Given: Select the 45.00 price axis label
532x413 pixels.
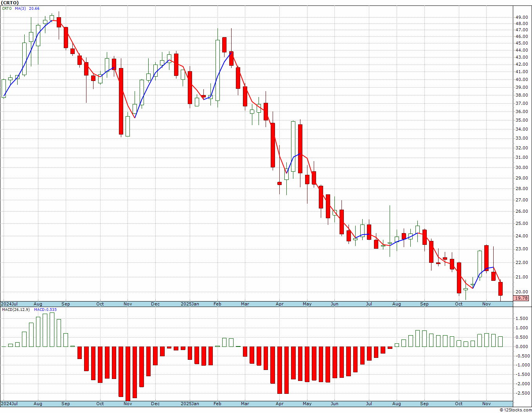Looking at the screenshot, I should coord(521,43).
